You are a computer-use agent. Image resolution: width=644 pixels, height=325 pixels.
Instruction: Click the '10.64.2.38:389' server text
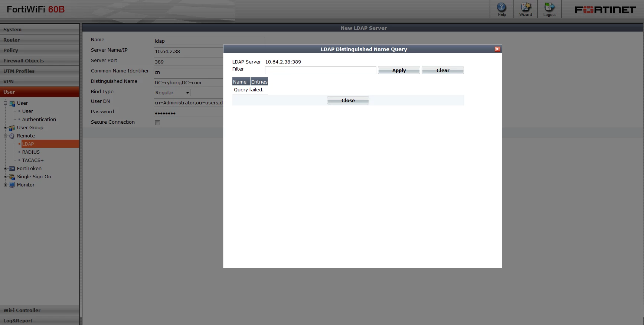[x=283, y=62]
